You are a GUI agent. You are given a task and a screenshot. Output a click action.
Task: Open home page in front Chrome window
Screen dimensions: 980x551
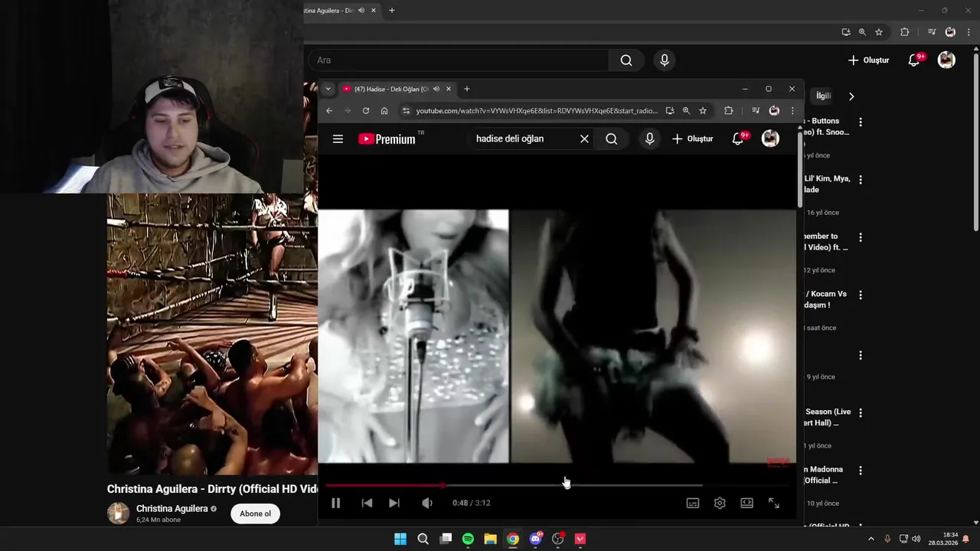(x=384, y=111)
